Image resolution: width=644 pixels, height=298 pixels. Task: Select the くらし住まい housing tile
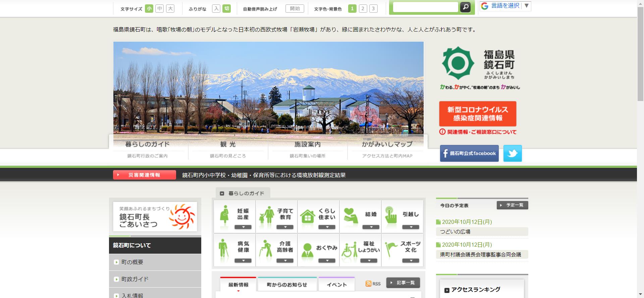coord(319,216)
